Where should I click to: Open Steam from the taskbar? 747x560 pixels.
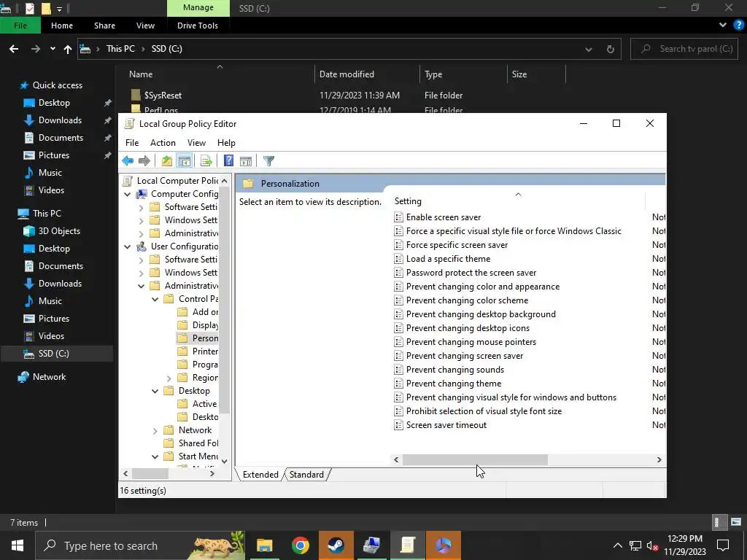(336, 545)
